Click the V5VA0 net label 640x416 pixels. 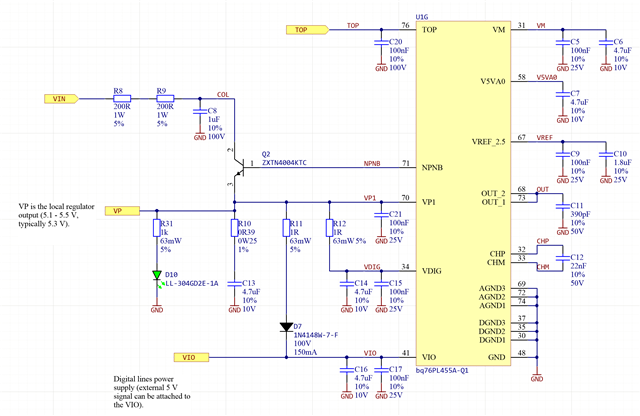click(547, 77)
